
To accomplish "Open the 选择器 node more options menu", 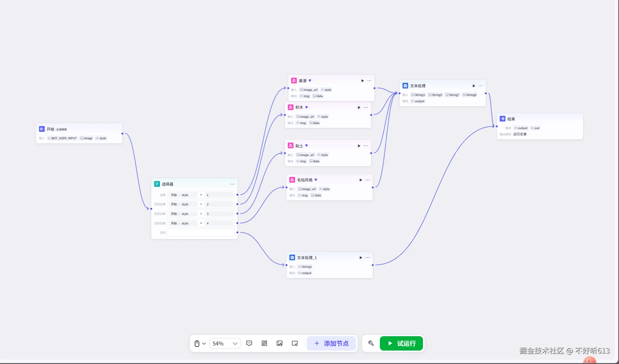I will coord(232,184).
